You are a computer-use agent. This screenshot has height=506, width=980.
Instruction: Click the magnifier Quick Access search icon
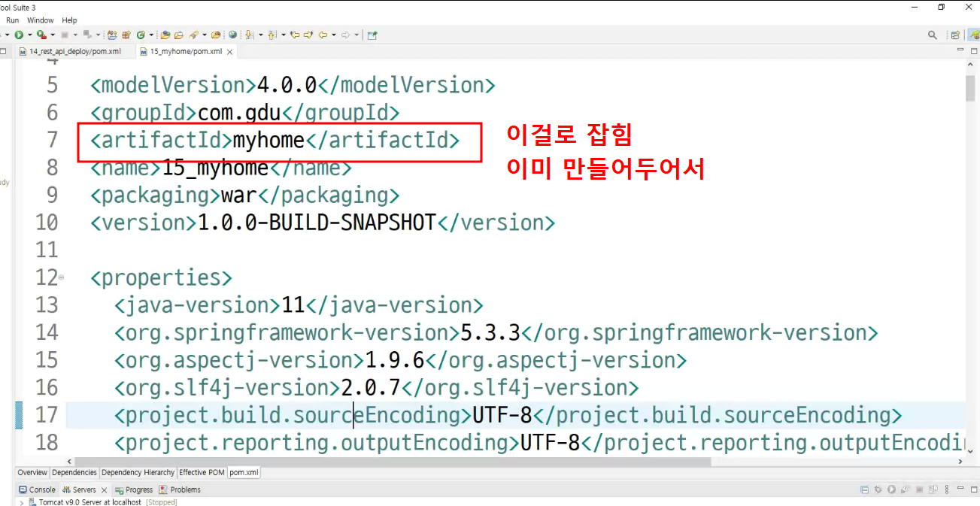point(933,35)
